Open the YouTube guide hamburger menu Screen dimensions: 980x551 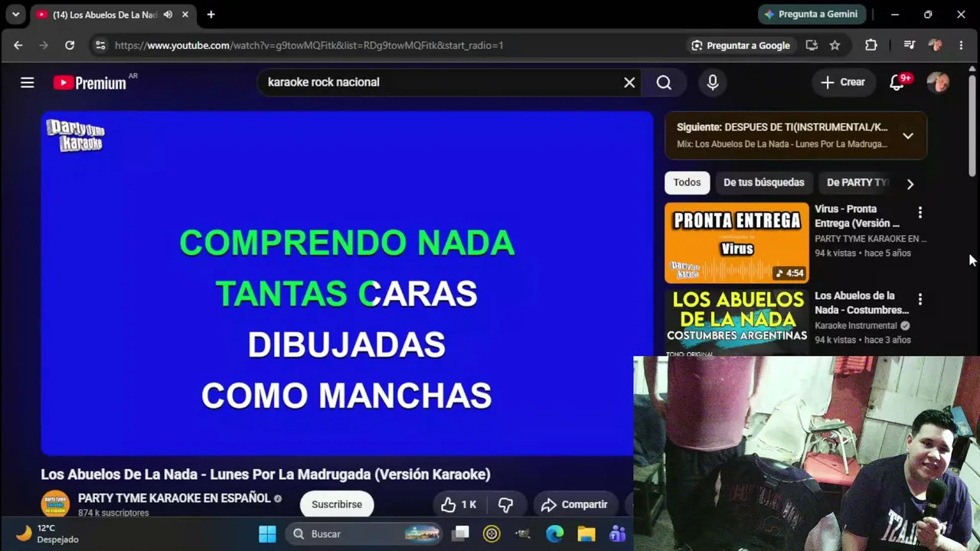pyautogui.click(x=28, y=82)
